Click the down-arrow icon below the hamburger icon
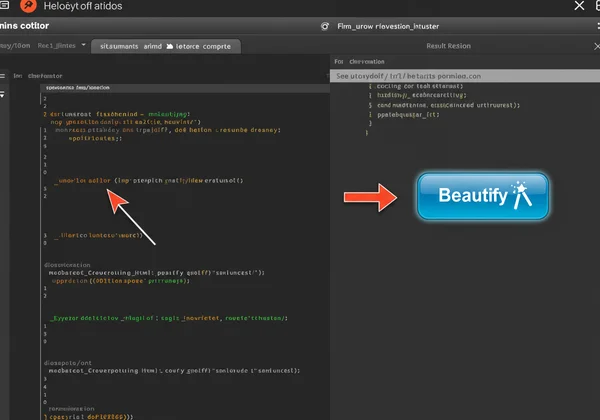The width and height of the screenshot is (600, 420). point(2,94)
